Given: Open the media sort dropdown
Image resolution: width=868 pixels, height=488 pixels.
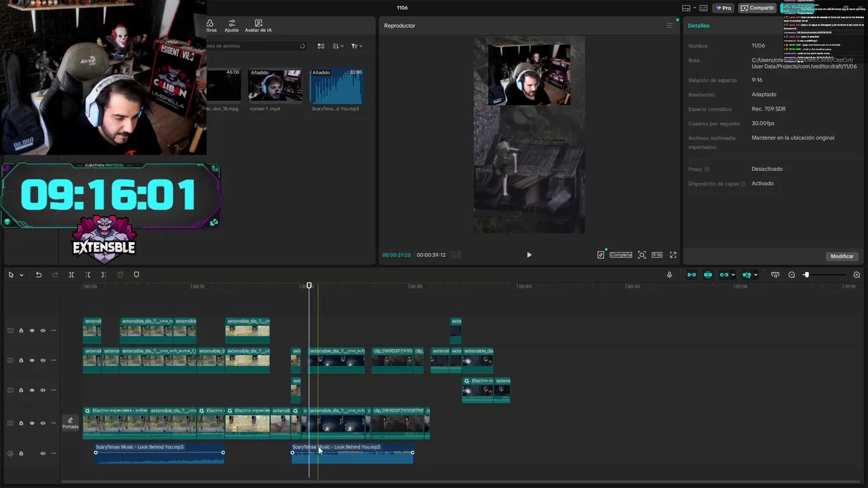Looking at the screenshot, I should click(339, 46).
